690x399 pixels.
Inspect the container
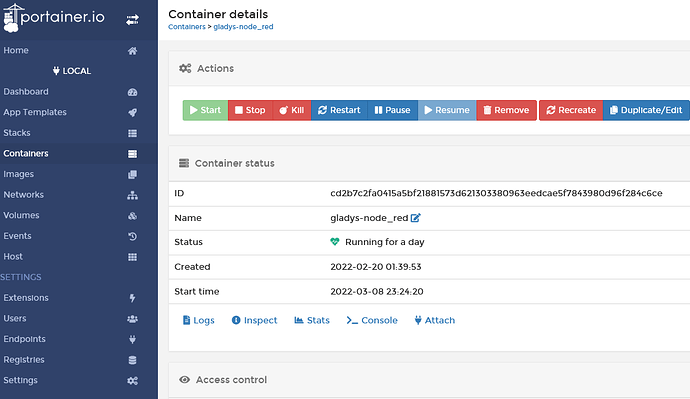click(x=254, y=320)
